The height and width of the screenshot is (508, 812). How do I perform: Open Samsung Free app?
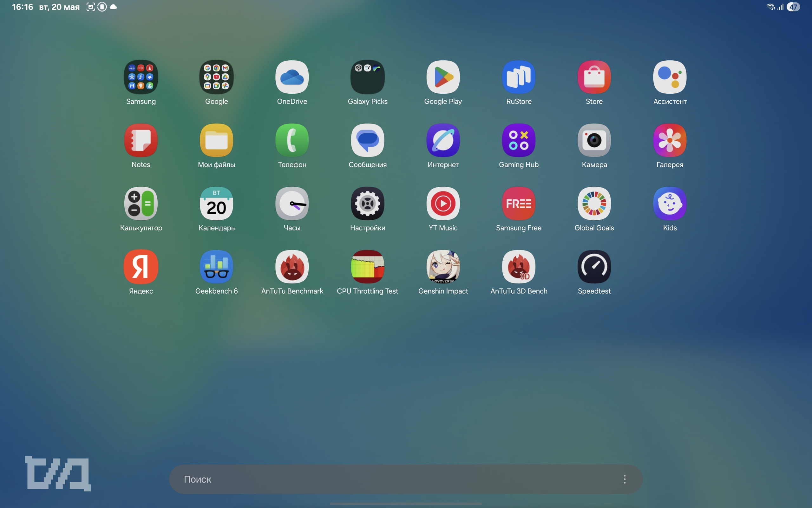519,204
